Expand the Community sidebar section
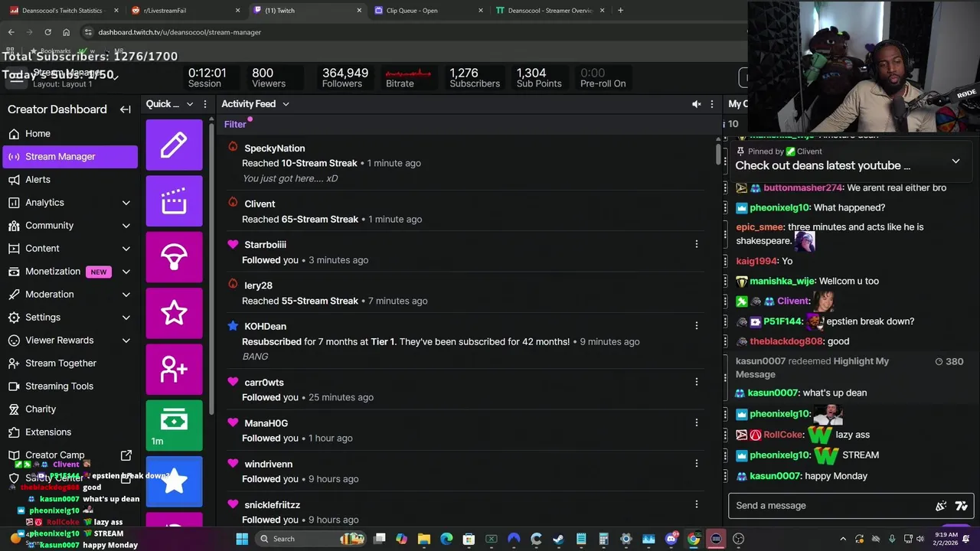 [x=126, y=226]
